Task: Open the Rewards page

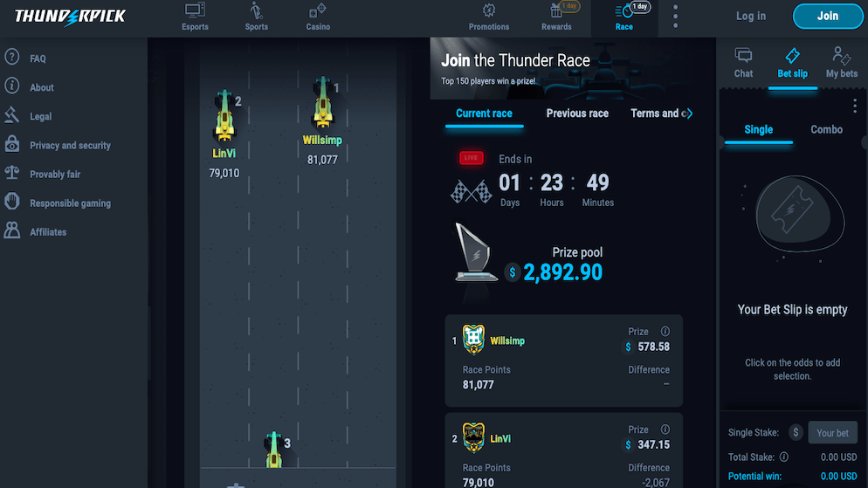Action: pyautogui.click(x=556, y=17)
